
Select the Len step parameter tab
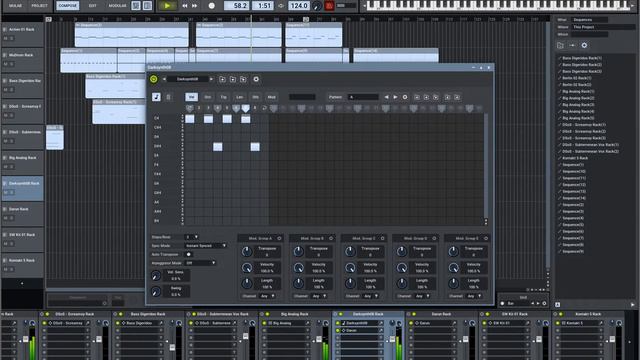point(240,97)
